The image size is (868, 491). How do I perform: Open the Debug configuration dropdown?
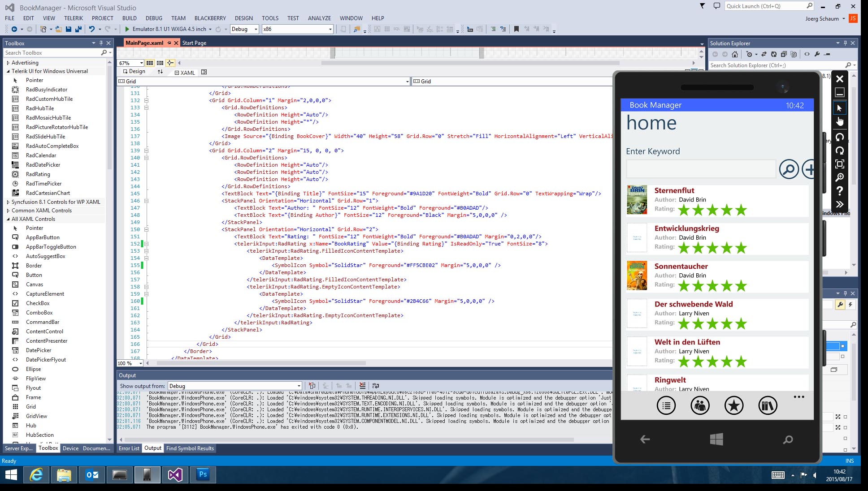[256, 29]
